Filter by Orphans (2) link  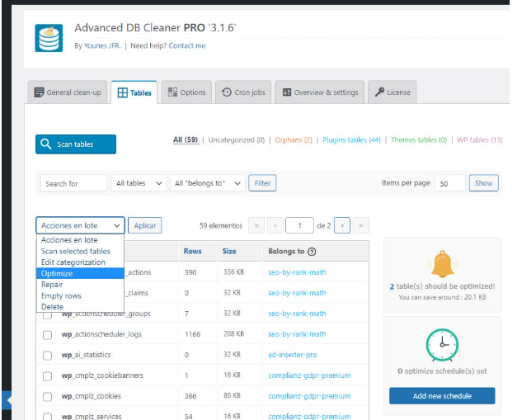pos(294,140)
